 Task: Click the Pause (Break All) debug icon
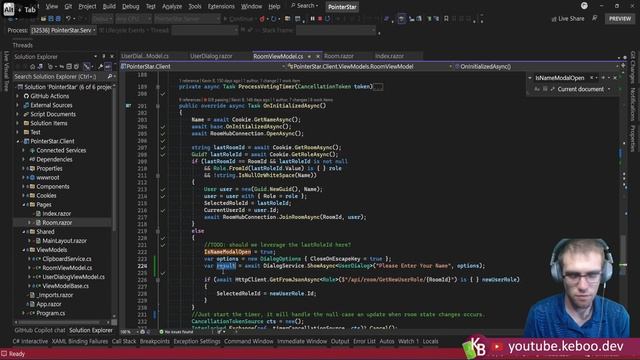point(312,19)
